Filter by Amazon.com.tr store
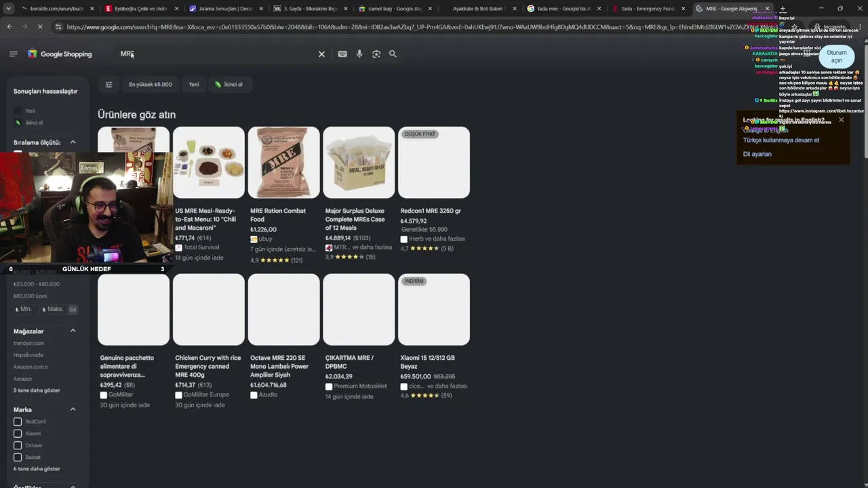Image resolution: width=868 pixels, height=488 pixels. pos(31,367)
